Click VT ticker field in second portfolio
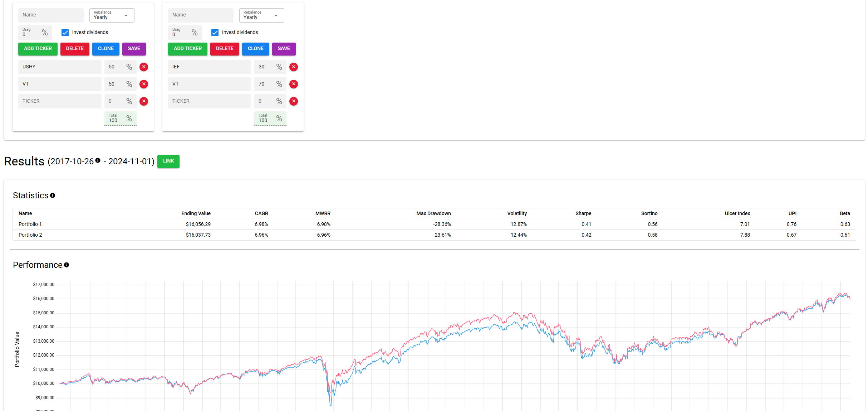The height and width of the screenshot is (411, 868). coord(210,84)
